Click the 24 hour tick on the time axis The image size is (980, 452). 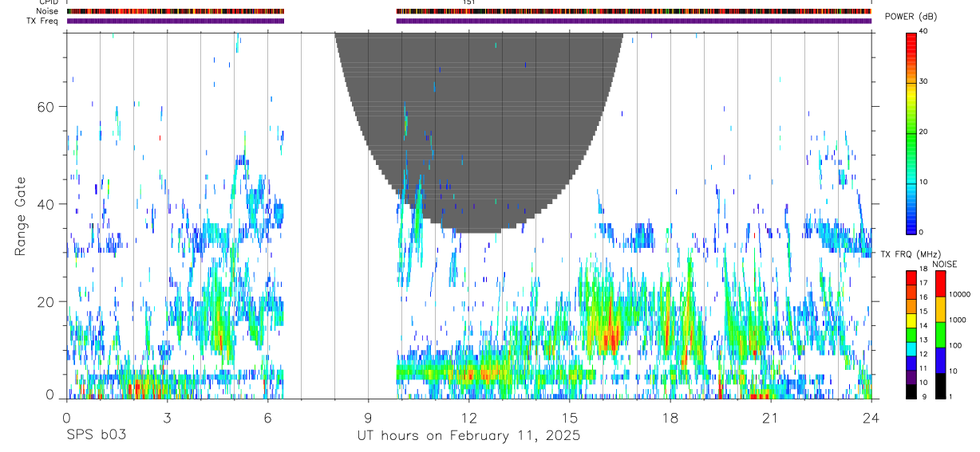(871, 418)
